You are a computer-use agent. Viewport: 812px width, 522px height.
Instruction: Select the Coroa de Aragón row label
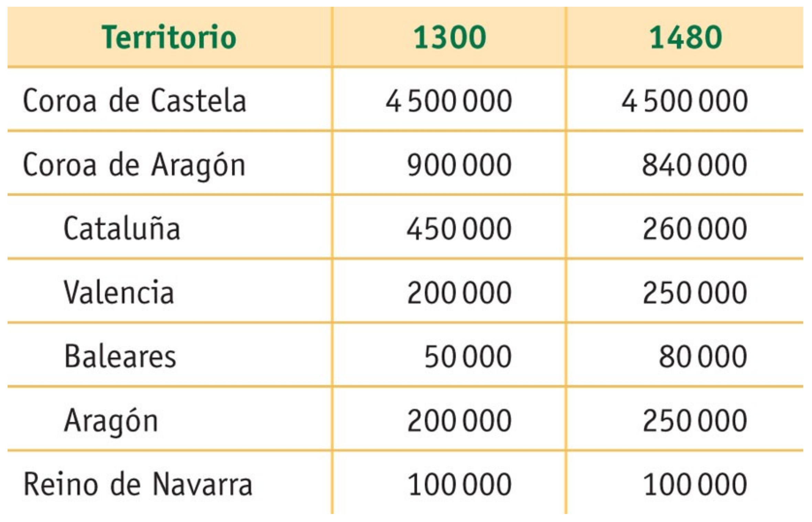pyautogui.click(x=134, y=165)
